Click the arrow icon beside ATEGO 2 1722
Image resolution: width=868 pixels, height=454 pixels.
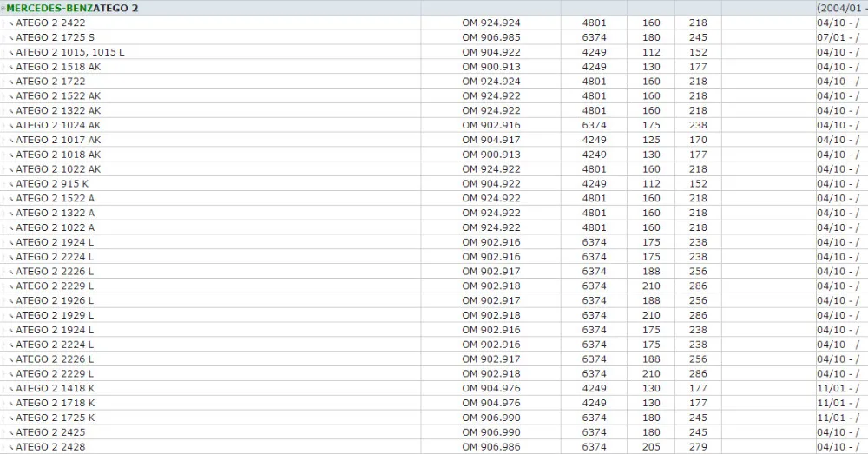tap(11, 82)
